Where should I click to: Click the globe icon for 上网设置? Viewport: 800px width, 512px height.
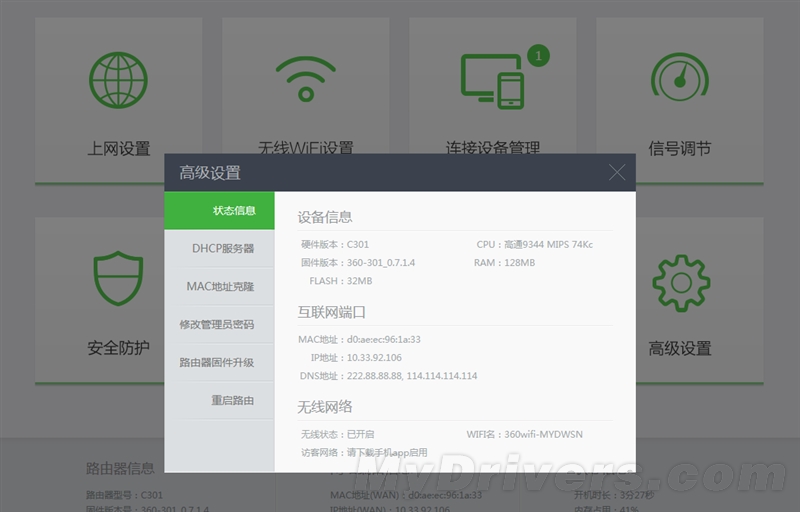(x=118, y=80)
